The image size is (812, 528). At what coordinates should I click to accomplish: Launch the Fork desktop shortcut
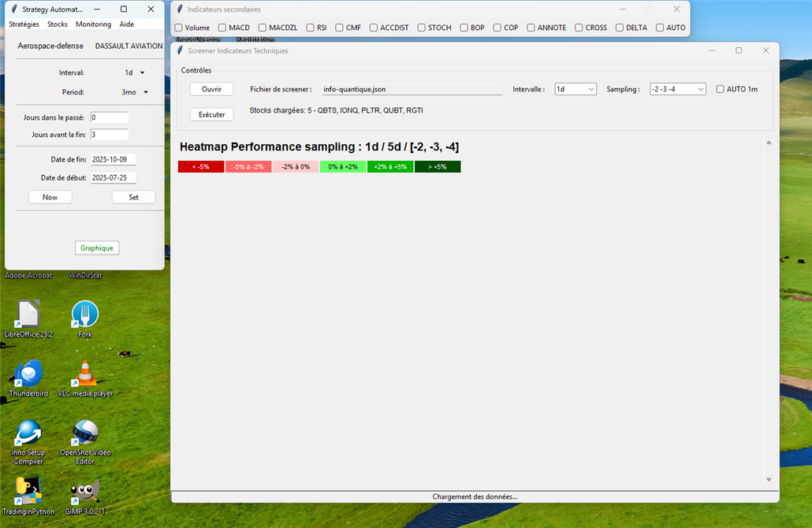tap(85, 314)
